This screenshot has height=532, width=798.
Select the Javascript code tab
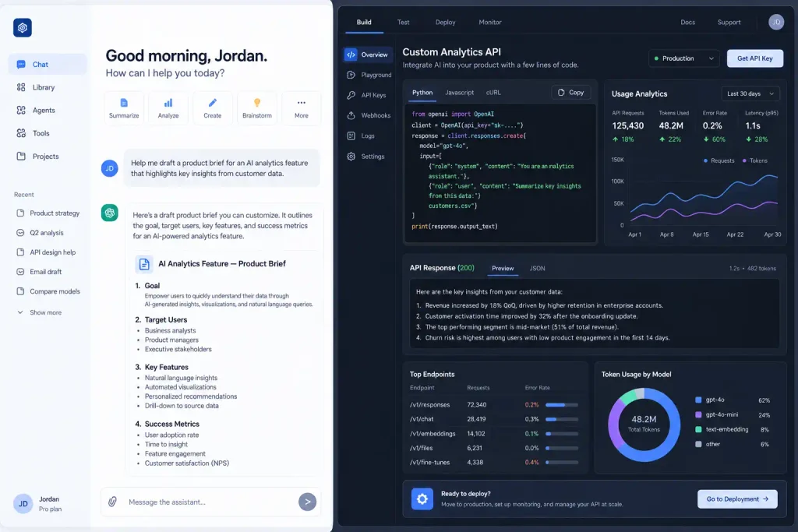[x=459, y=93]
